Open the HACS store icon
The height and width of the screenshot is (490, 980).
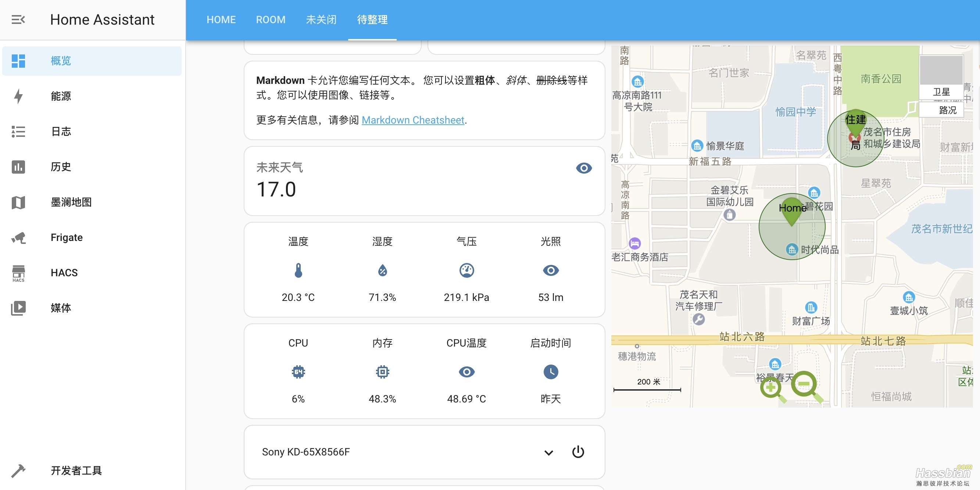18,273
